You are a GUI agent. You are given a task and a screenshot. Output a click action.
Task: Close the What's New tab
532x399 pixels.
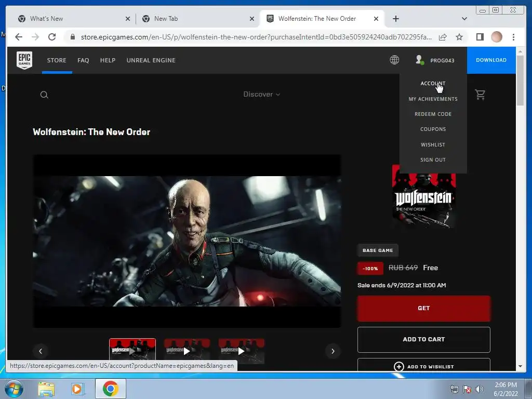click(128, 19)
